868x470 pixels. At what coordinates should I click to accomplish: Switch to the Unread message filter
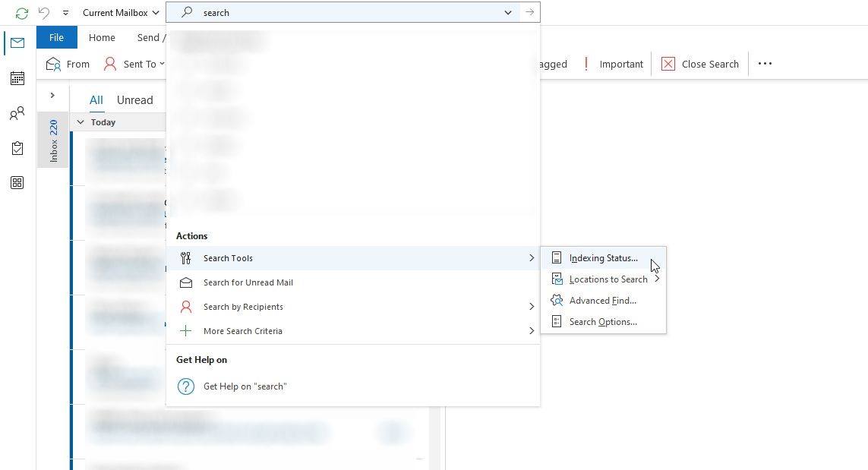(x=134, y=99)
